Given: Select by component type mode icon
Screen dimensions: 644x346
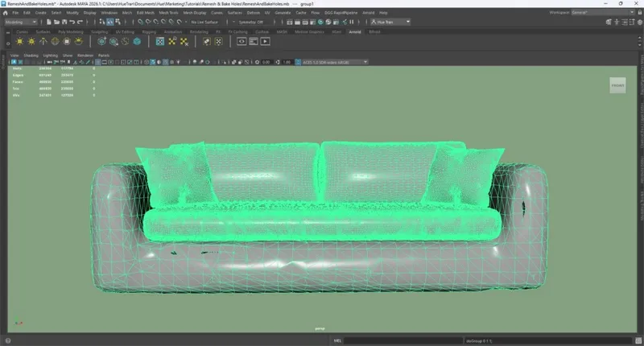Looking at the screenshot, I should (x=118, y=22).
